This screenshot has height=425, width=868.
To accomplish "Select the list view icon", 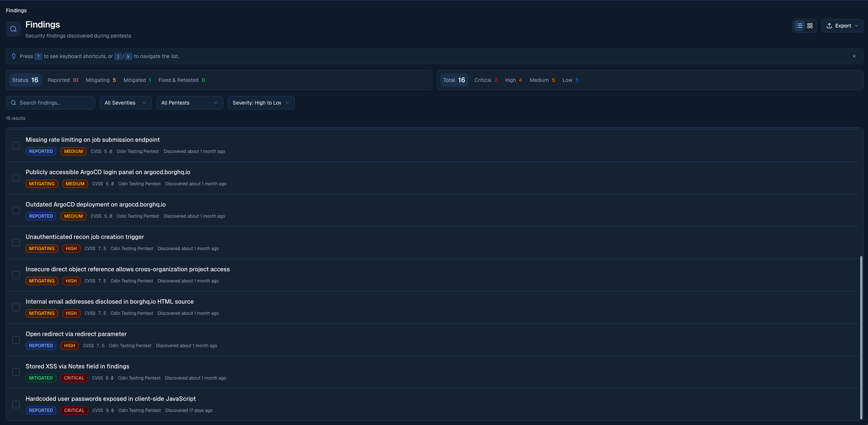I will (799, 25).
